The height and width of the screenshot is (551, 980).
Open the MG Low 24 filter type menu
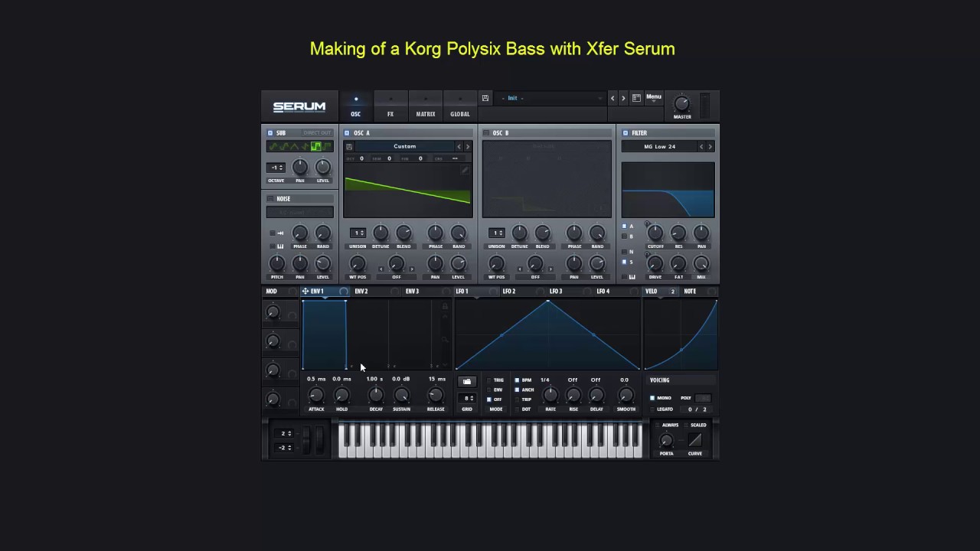tap(660, 146)
